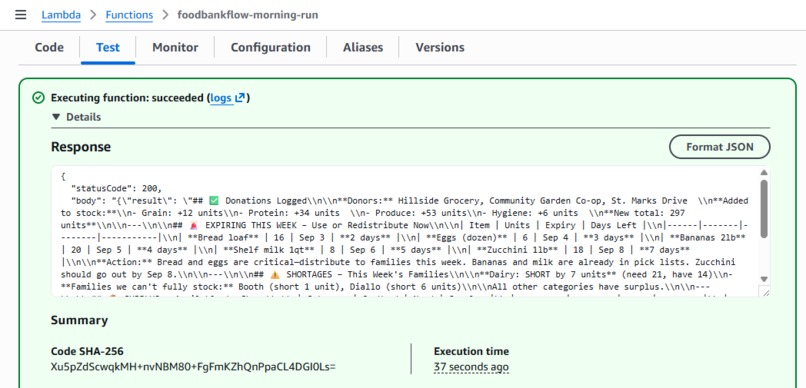Click the Format JSON button
The image size is (806, 388).
click(x=720, y=147)
